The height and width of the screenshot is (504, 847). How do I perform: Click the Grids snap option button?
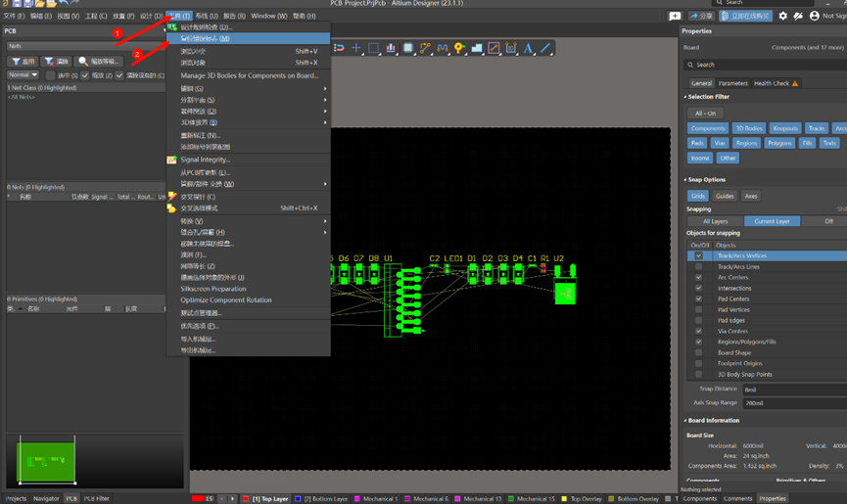pyautogui.click(x=698, y=196)
